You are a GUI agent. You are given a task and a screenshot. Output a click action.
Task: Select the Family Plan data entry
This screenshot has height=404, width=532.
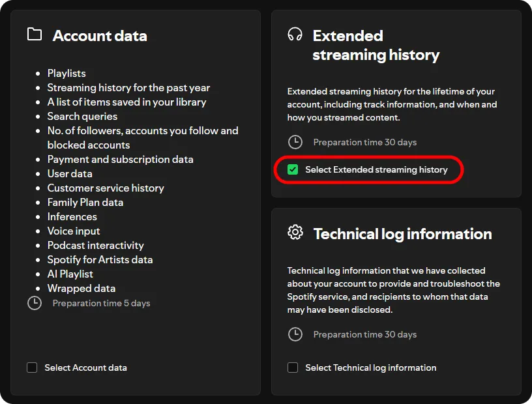pos(85,203)
